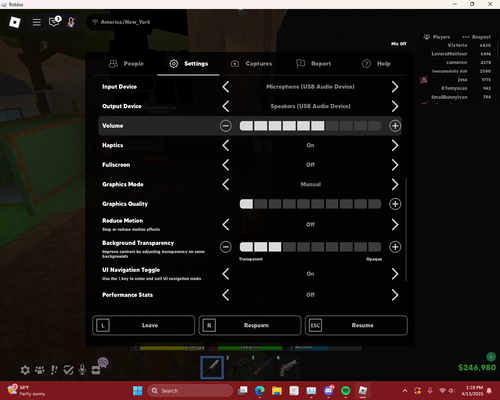Click the Volume slider bar
The width and height of the screenshot is (500, 400).
tap(310, 126)
